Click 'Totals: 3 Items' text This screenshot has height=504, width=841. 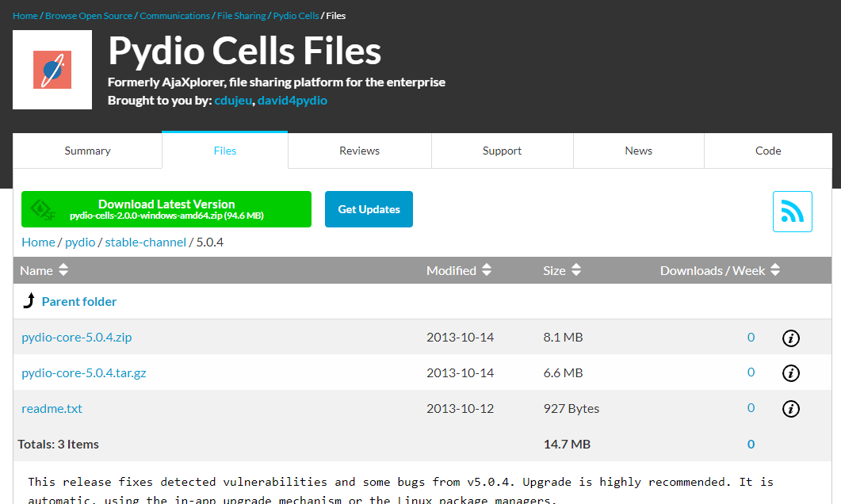(x=59, y=444)
